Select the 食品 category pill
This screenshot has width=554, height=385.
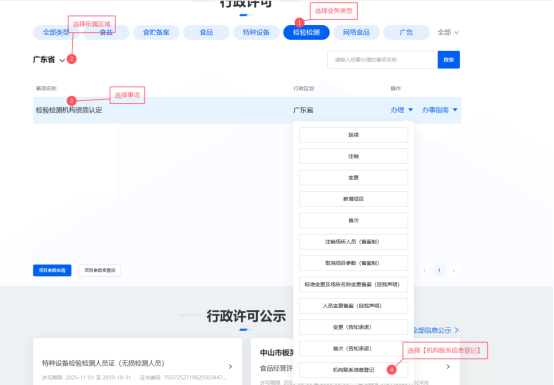206,32
